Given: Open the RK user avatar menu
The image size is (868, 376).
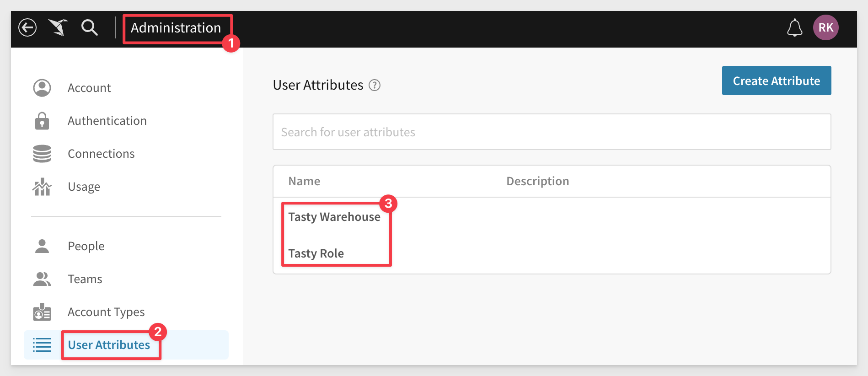Looking at the screenshot, I should point(825,27).
